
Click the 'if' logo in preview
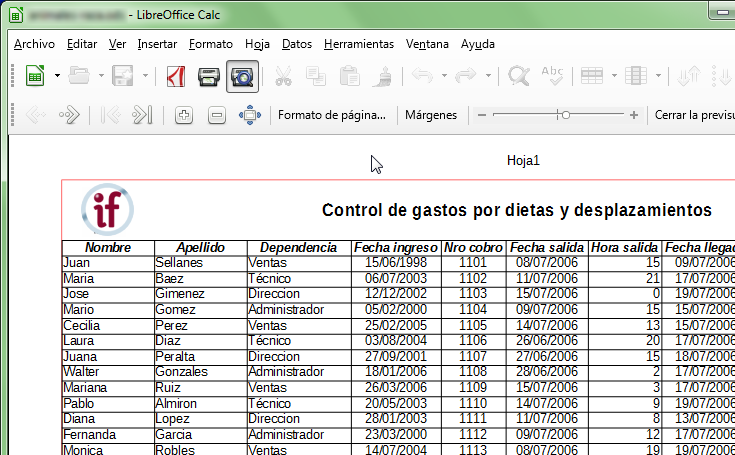tap(107, 209)
